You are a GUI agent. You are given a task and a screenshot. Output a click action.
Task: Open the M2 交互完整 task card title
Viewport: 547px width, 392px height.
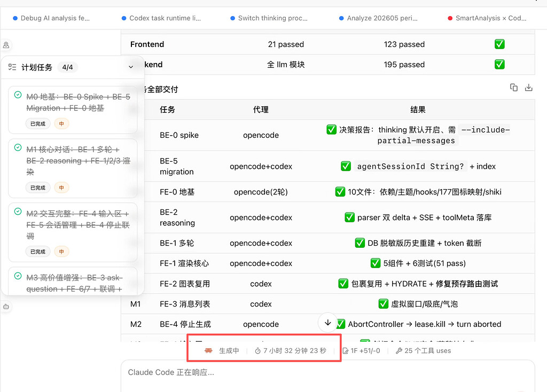pos(78,225)
